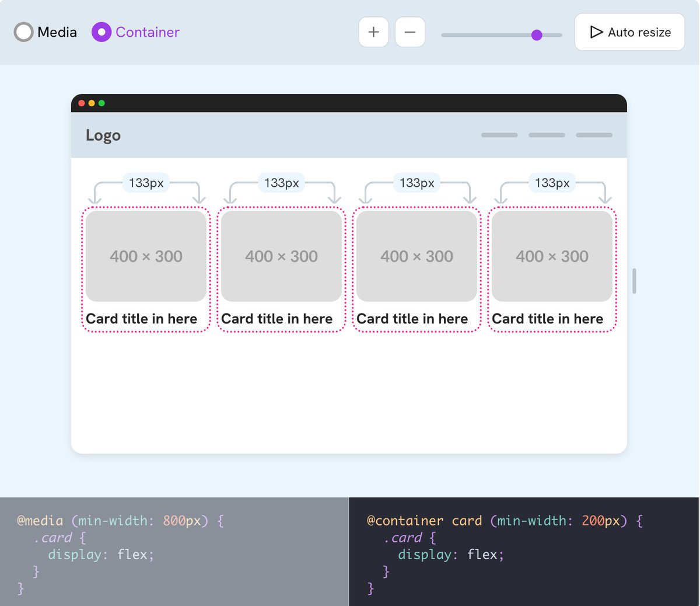Click the yellow traffic-light dot
This screenshot has width=700, height=606.
pyautogui.click(x=92, y=103)
